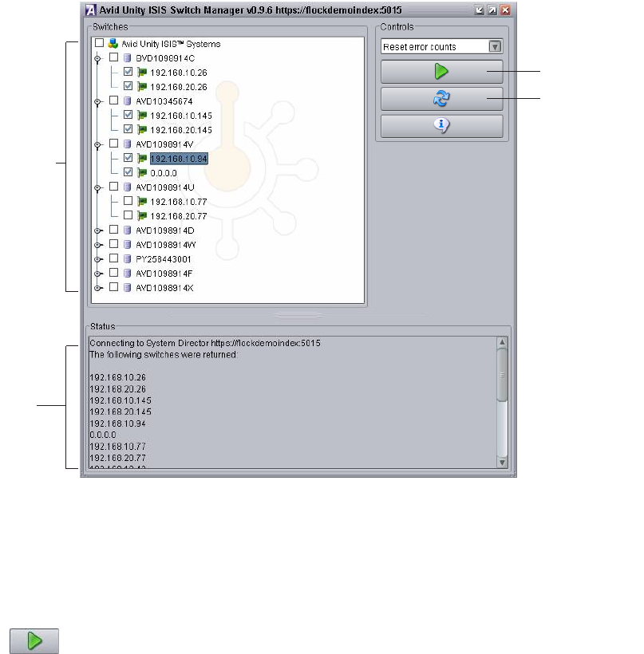Collapse the AVD1098914V tree node
The width and height of the screenshot is (644, 654).
point(97,144)
